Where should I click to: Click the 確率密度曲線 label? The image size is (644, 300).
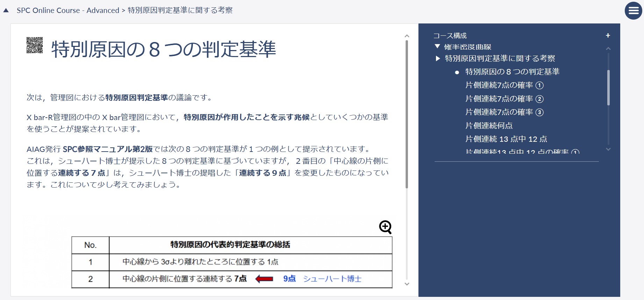click(468, 47)
